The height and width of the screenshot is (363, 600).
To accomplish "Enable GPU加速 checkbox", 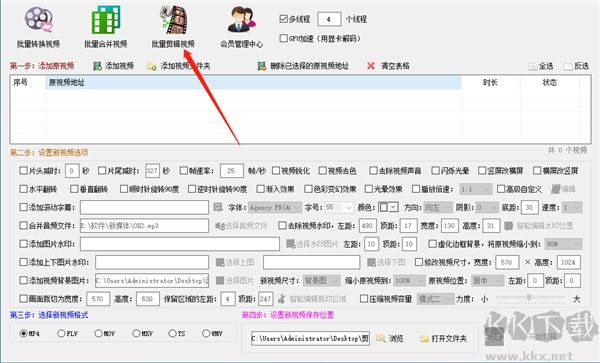I will [x=284, y=38].
